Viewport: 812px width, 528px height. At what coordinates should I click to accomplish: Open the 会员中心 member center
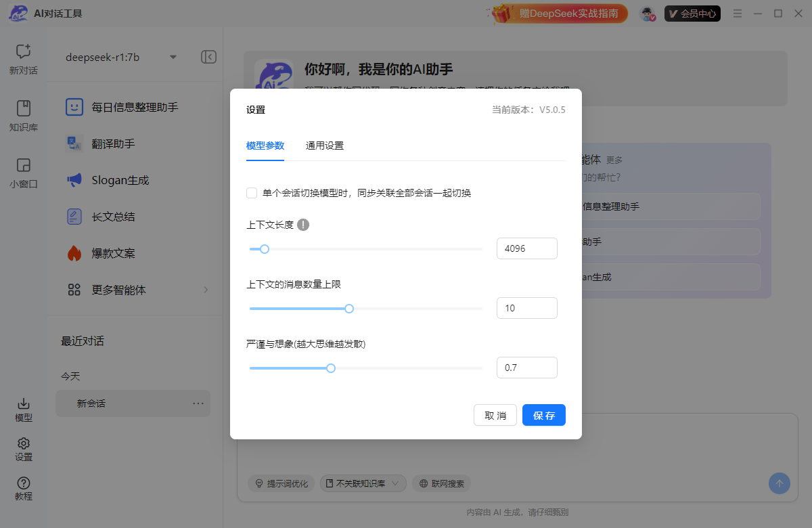[x=692, y=14]
